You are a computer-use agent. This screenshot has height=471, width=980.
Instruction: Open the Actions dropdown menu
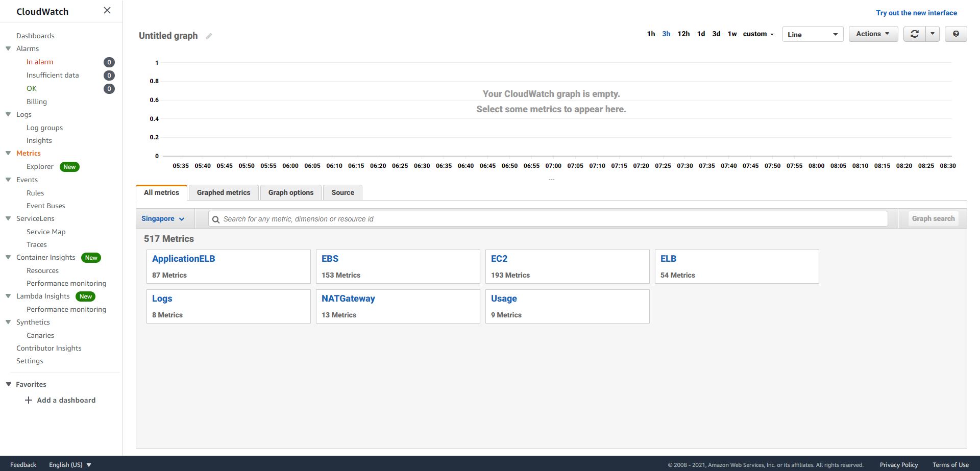(873, 34)
